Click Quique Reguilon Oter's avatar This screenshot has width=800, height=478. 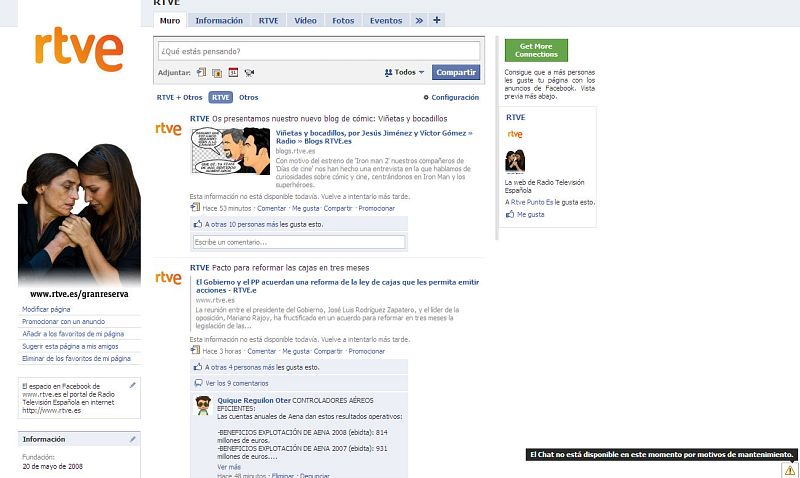[203, 405]
